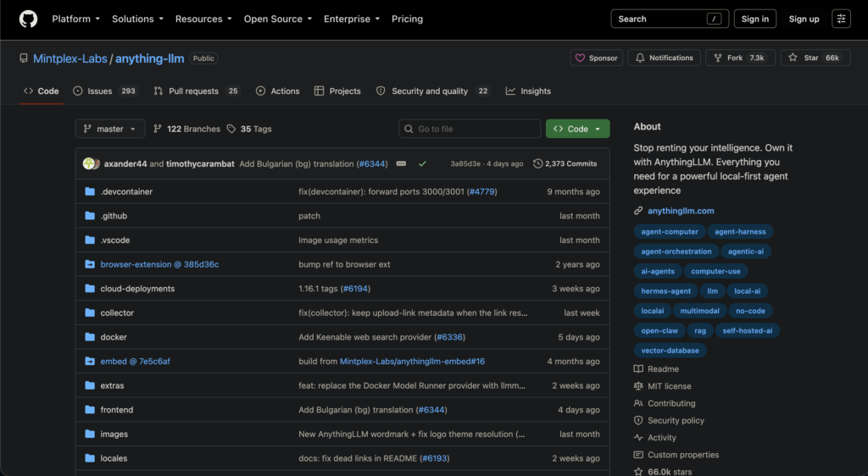Screen dimensions: 868x476
Task: Focus the Search box in header
Action: click(x=670, y=19)
